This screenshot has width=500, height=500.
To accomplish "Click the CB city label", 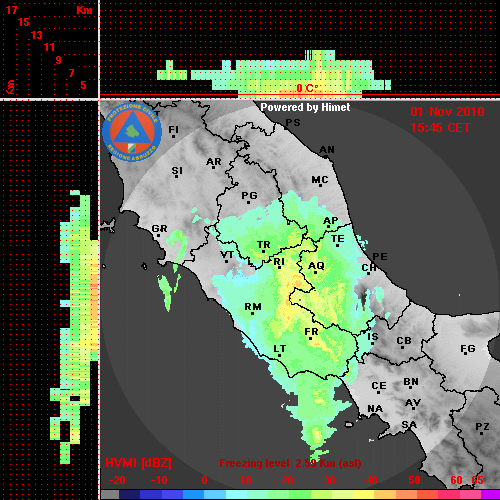I will click(x=404, y=341).
